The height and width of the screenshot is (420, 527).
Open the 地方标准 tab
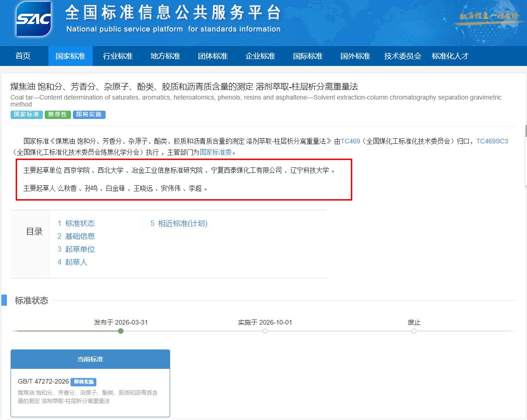point(166,56)
